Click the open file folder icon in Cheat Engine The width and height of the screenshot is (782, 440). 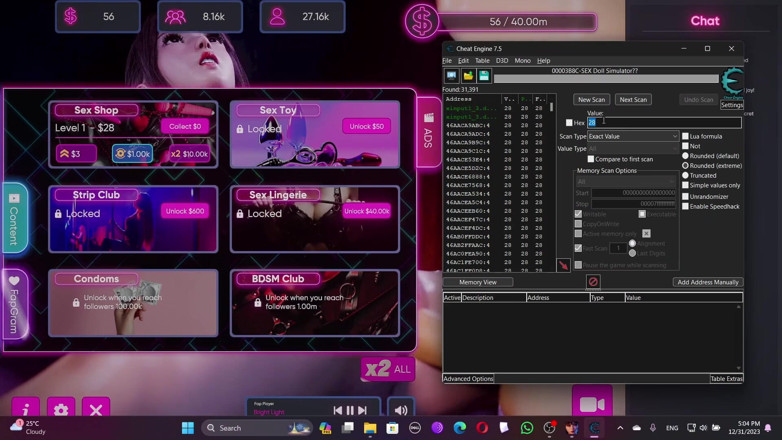click(x=468, y=76)
